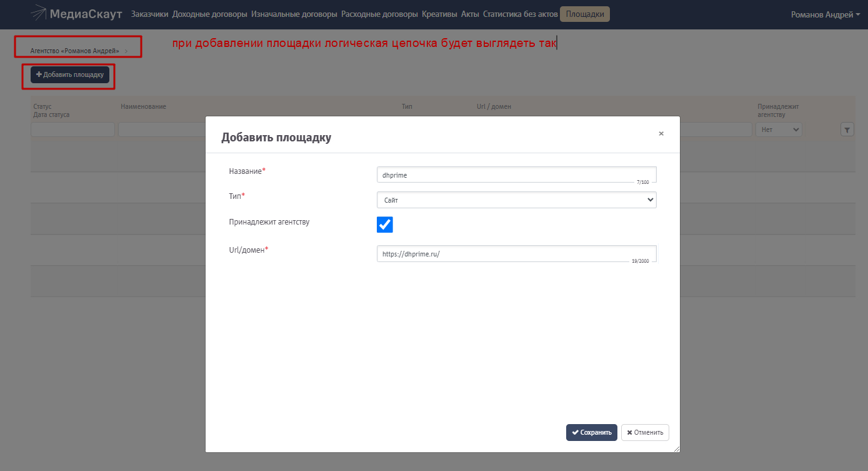The height and width of the screenshot is (471, 868).
Task: Click the Статус filter input in the table
Action: click(72, 129)
